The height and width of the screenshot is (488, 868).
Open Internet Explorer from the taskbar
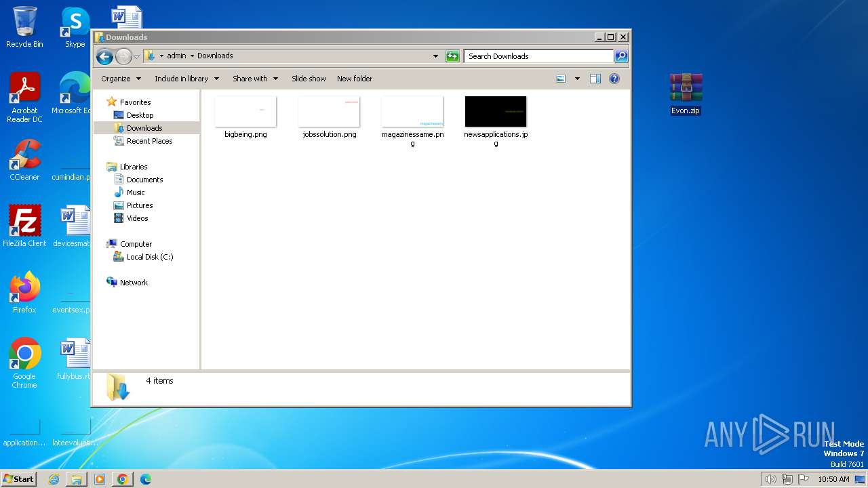pyautogui.click(x=54, y=479)
